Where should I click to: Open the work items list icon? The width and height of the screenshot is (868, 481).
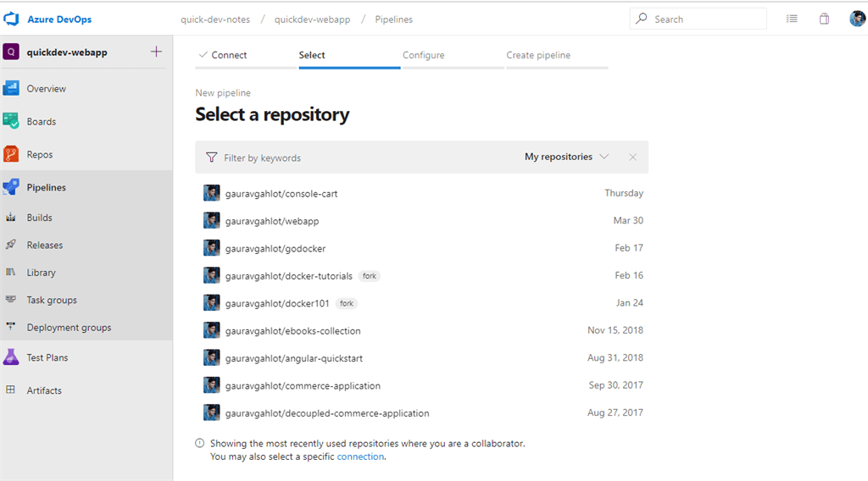point(793,19)
